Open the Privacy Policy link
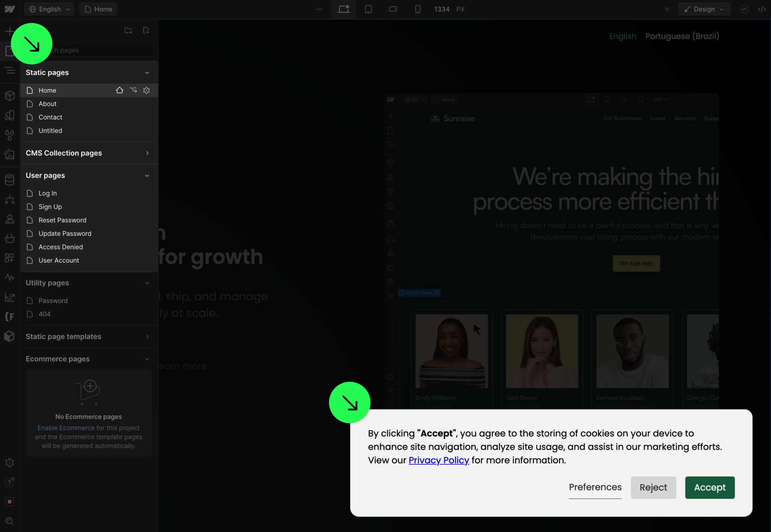 click(x=439, y=460)
